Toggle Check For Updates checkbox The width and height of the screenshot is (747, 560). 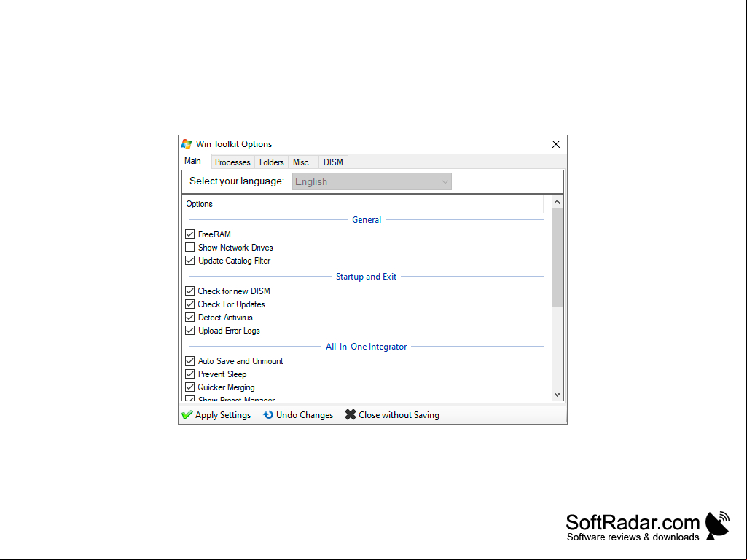point(189,304)
